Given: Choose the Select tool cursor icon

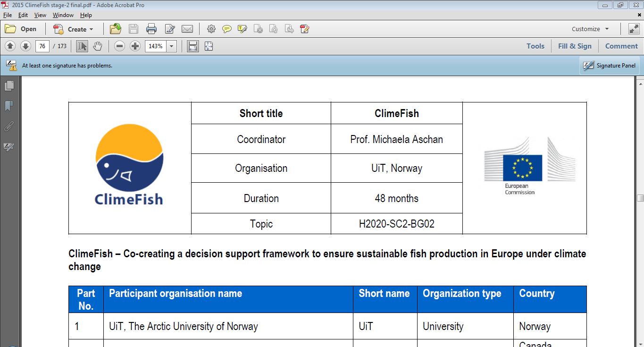Looking at the screenshot, I should click(x=82, y=46).
